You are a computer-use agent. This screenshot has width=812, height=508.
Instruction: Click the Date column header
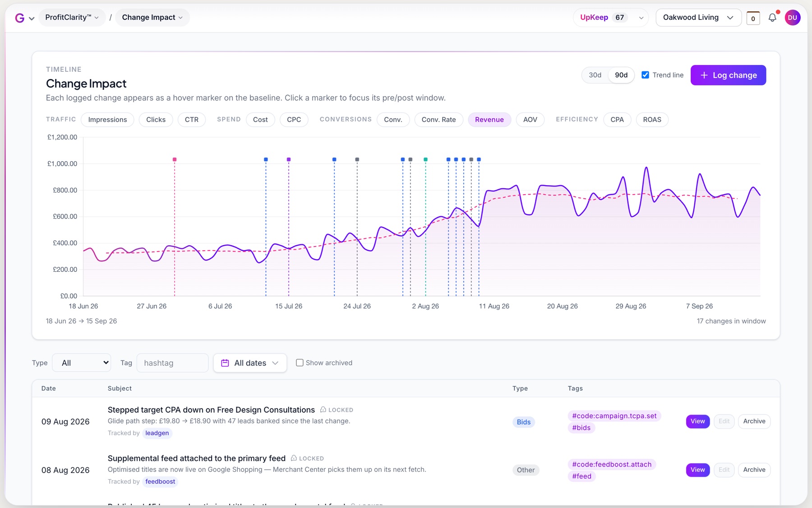pyautogui.click(x=49, y=388)
